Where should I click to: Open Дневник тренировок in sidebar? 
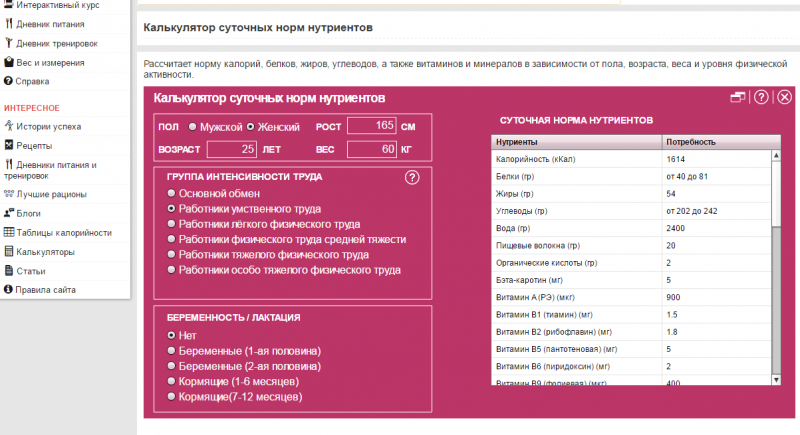coord(58,43)
